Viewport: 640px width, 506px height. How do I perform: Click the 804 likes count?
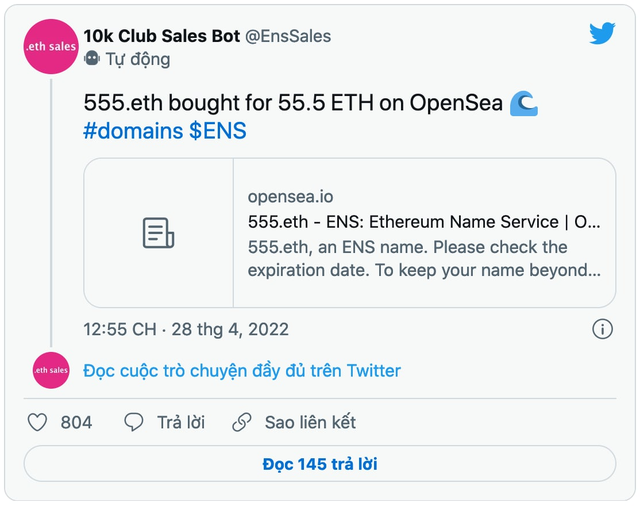(x=76, y=422)
